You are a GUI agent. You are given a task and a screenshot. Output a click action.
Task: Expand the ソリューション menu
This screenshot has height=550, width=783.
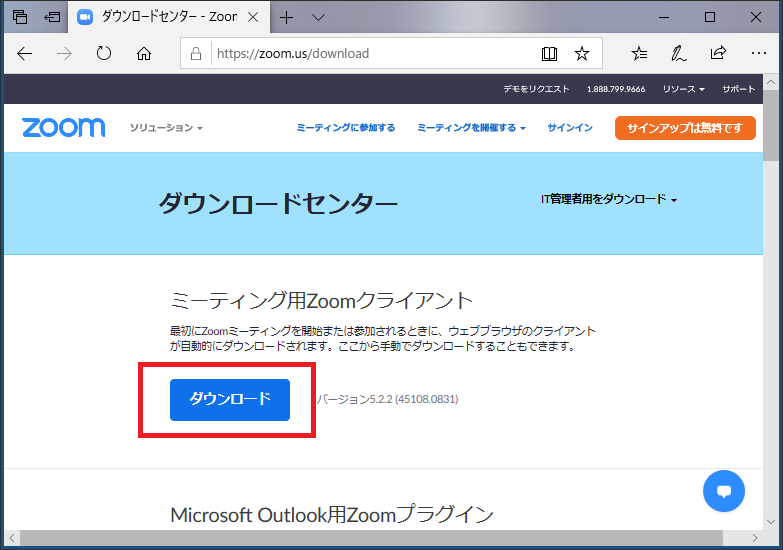click(x=166, y=128)
